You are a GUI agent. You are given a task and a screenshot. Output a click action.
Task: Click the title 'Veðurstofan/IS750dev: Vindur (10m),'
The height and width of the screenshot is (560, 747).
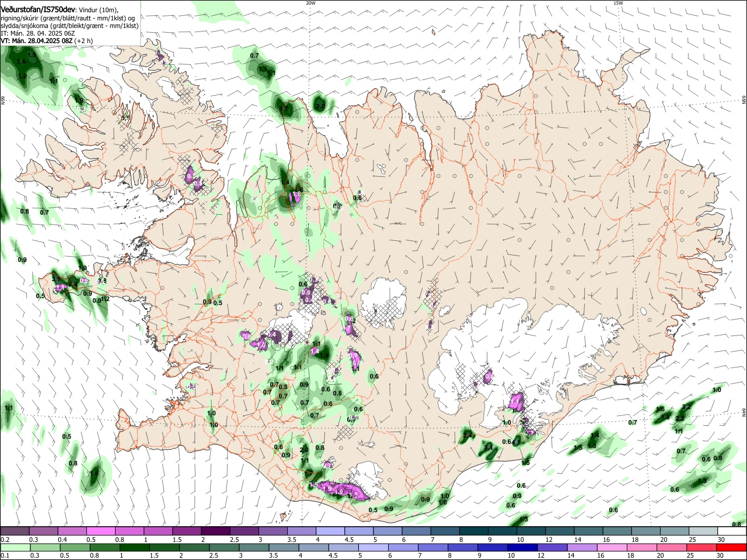(59, 9)
